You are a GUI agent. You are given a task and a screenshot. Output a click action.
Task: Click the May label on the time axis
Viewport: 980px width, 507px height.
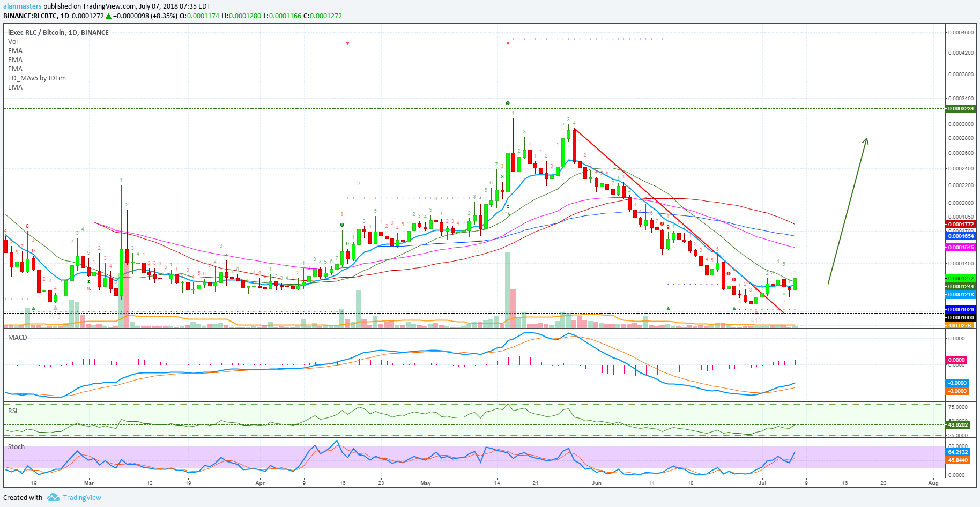tap(426, 483)
